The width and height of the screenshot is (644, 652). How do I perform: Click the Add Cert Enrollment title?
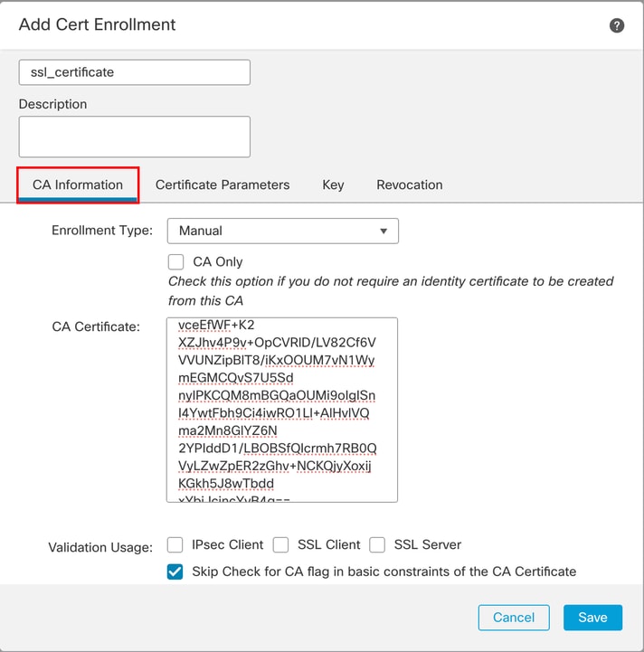tap(98, 24)
